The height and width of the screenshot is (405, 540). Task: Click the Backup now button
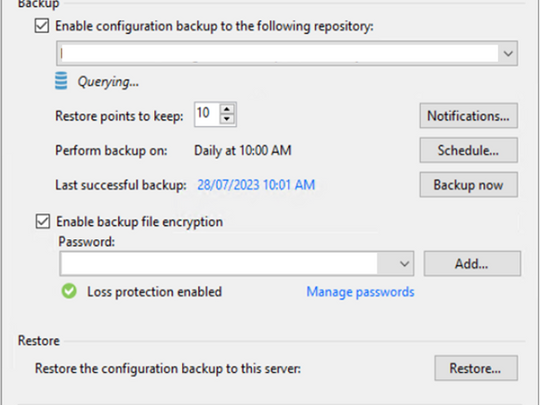468,185
